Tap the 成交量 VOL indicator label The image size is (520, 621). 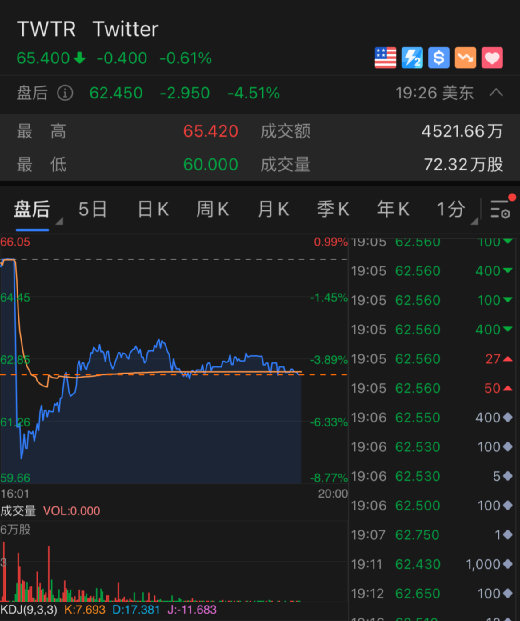pos(50,511)
